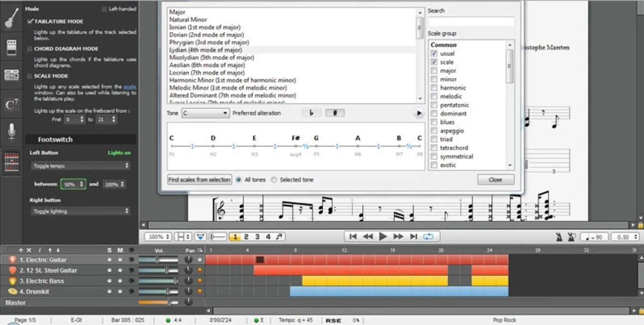Enable the Scale Mode checkbox
644x325 pixels.
click(29, 76)
